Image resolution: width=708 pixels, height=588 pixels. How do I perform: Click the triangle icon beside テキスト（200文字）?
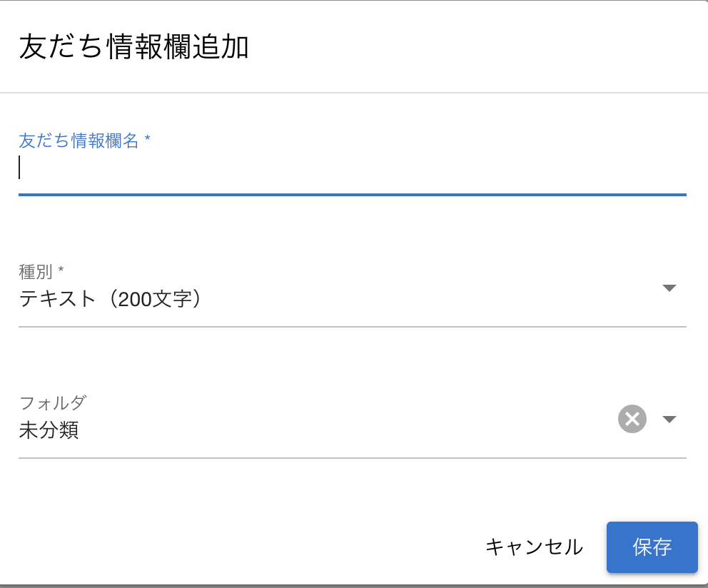(669, 288)
